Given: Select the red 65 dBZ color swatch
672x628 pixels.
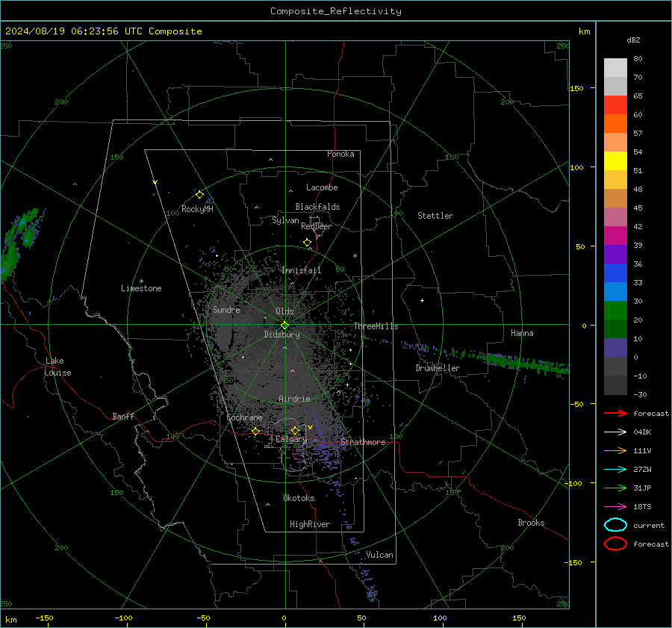Looking at the screenshot, I should [615, 105].
